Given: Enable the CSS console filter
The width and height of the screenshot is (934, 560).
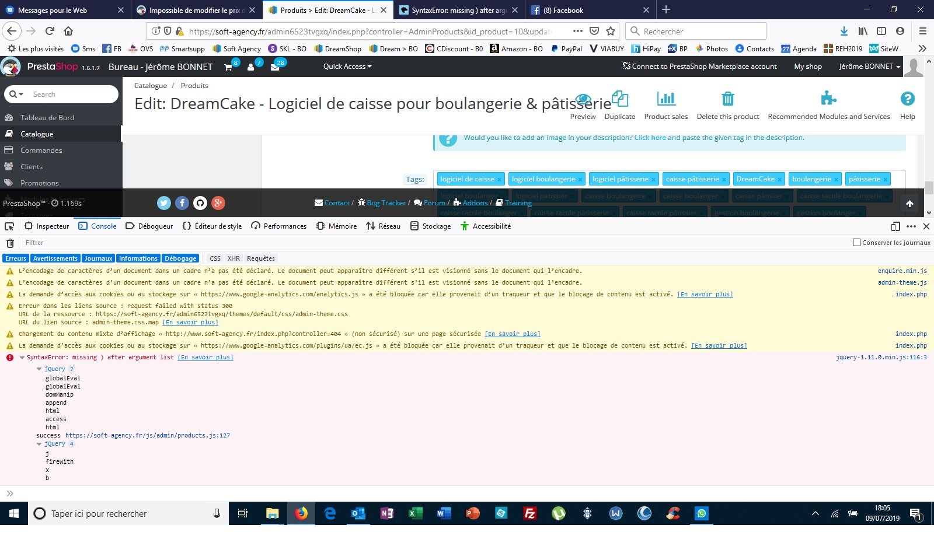Looking at the screenshot, I should click(215, 258).
